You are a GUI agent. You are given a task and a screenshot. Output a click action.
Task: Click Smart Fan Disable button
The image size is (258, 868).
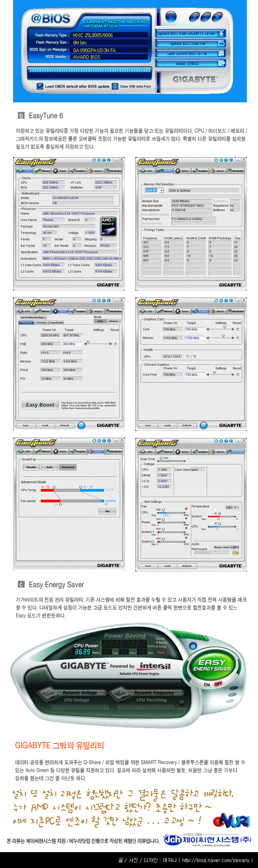pyautogui.click(x=31, y=467)
